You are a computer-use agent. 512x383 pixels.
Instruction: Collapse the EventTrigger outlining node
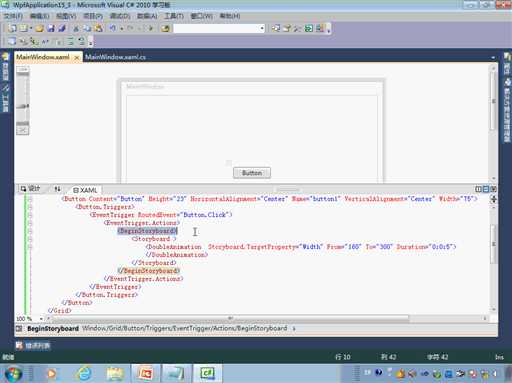(30, 215)
